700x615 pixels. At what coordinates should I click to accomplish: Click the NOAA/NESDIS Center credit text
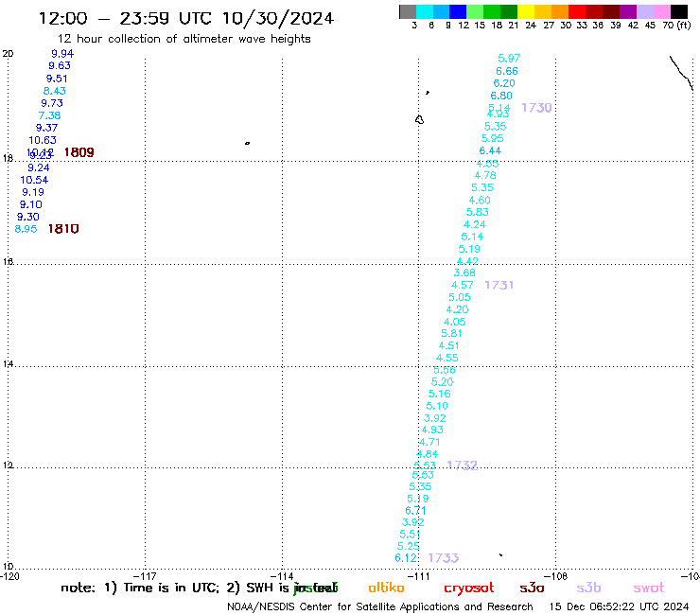tap(380, 607)
